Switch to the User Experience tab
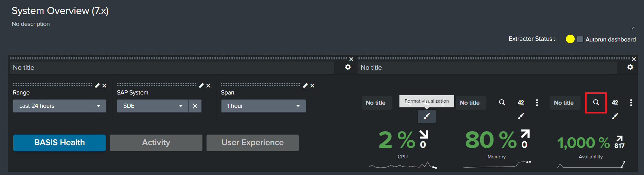Viewport: 644px width, 175px height. pos(252,143)
